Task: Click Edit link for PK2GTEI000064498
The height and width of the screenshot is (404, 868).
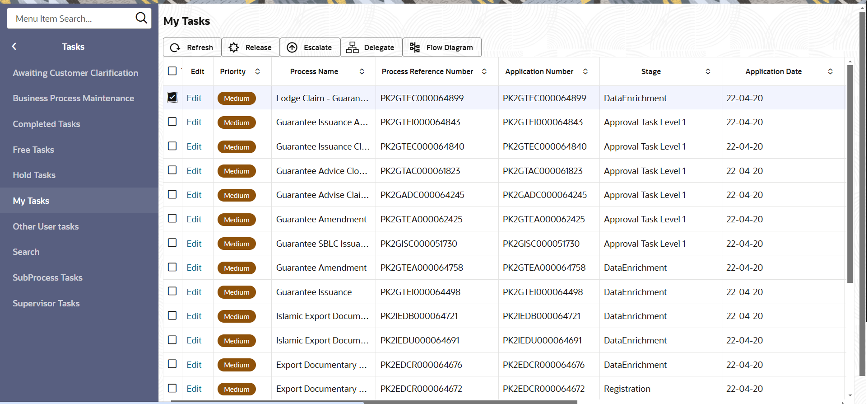Action: pyautogui.click(x=194, y=292)
